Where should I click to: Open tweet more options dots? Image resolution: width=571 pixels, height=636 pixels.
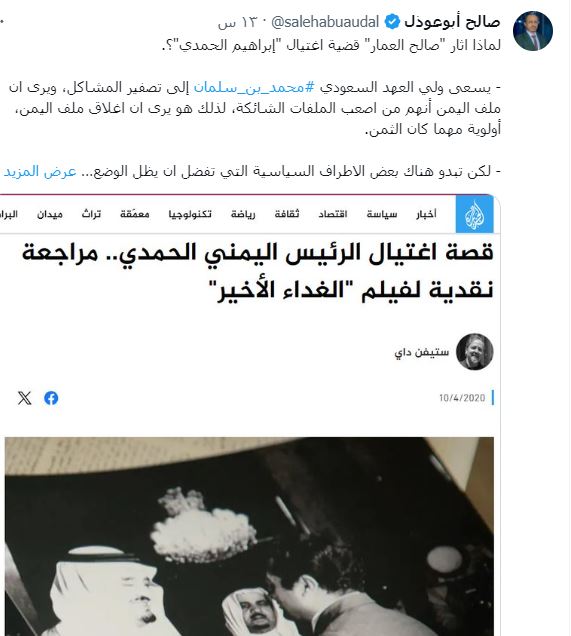click(x=2, y=22)
